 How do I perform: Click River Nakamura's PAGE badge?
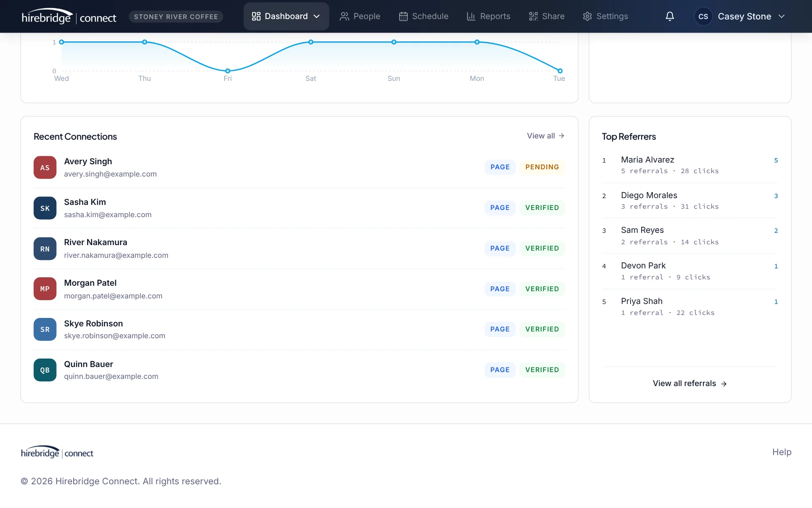(500, 248)
